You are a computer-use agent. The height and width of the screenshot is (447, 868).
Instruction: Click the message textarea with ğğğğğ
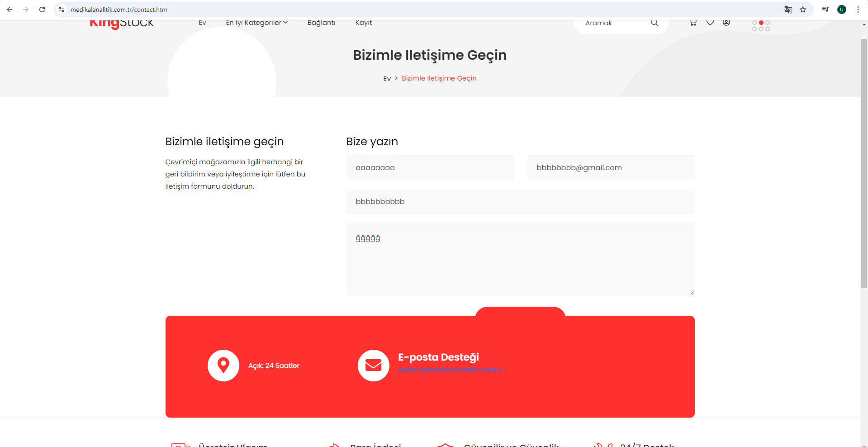tap(521, 260)
